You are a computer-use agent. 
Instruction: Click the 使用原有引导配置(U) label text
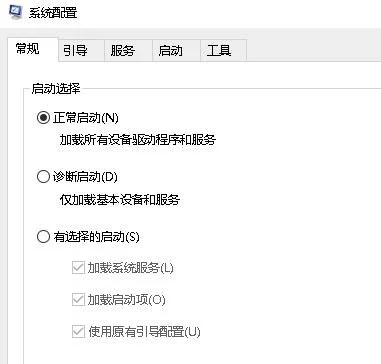coord(144,332)
